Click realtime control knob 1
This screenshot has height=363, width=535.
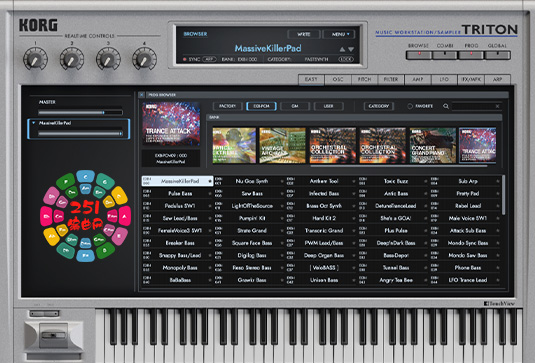[x=35, y=59]
